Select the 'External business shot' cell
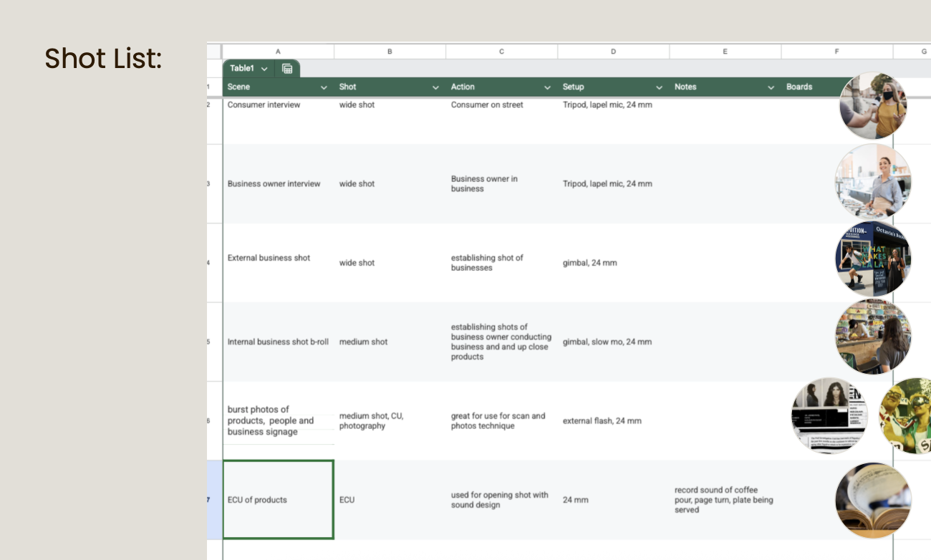This screenshot has width=931, height=560. (x=278, y=263)
